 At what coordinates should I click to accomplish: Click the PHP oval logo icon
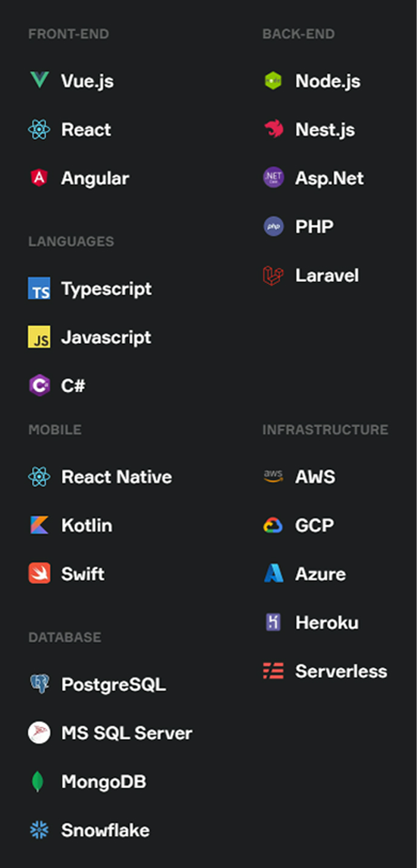coord(274,226)
